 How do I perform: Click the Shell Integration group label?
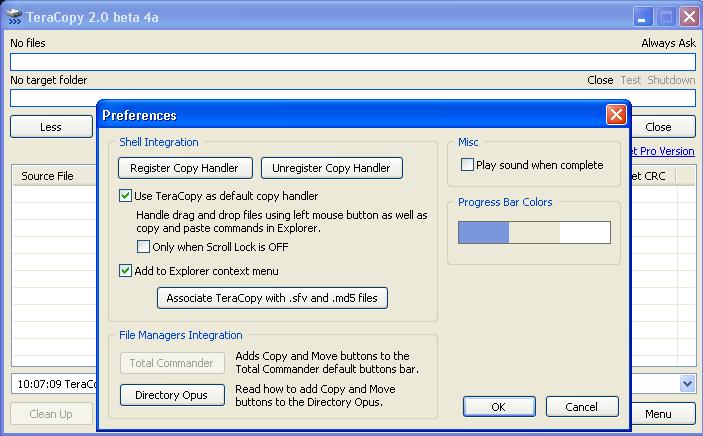(x=159, y=142)
